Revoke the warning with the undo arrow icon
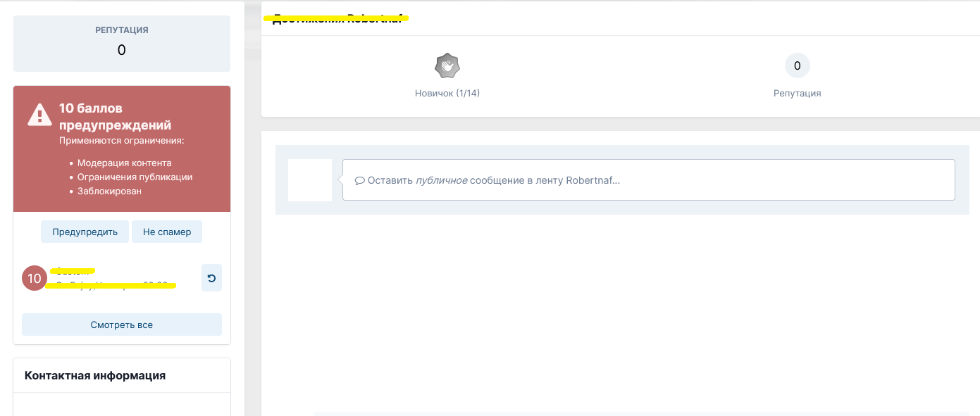This screenshot has height=416, width=980. [211, 278]
